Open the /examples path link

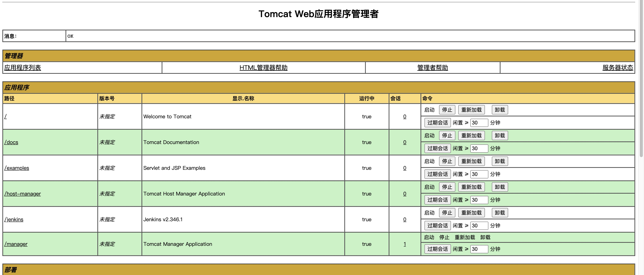pos(17,168)
